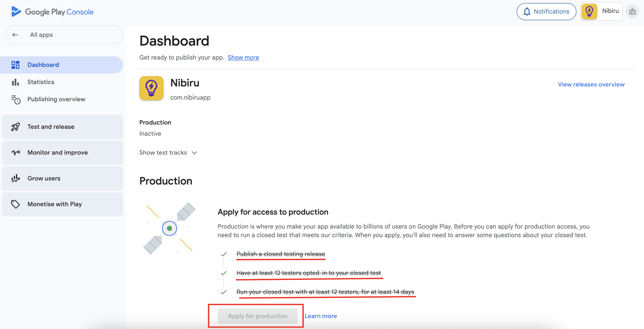Open Publishing overview in the sidebar

pos(56,99)
